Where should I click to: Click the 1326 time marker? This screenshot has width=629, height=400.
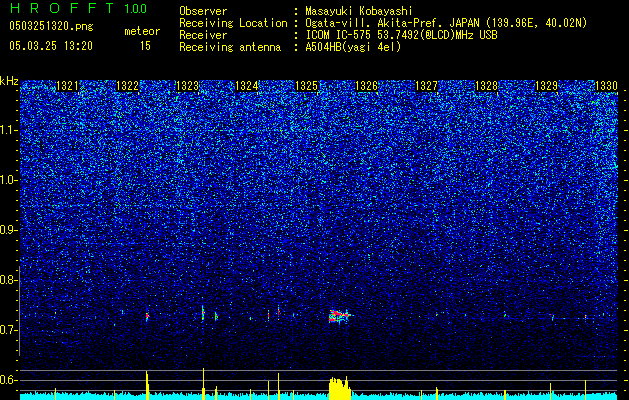point(367,86)
